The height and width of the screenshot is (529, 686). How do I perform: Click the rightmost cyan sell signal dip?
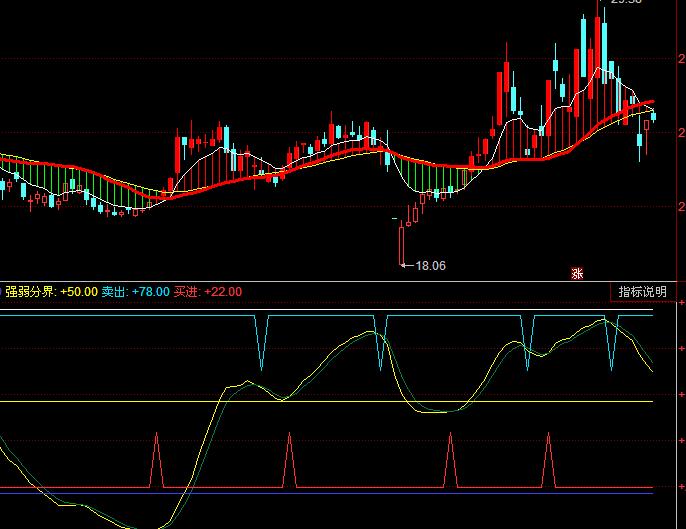(x=612, y=345)
